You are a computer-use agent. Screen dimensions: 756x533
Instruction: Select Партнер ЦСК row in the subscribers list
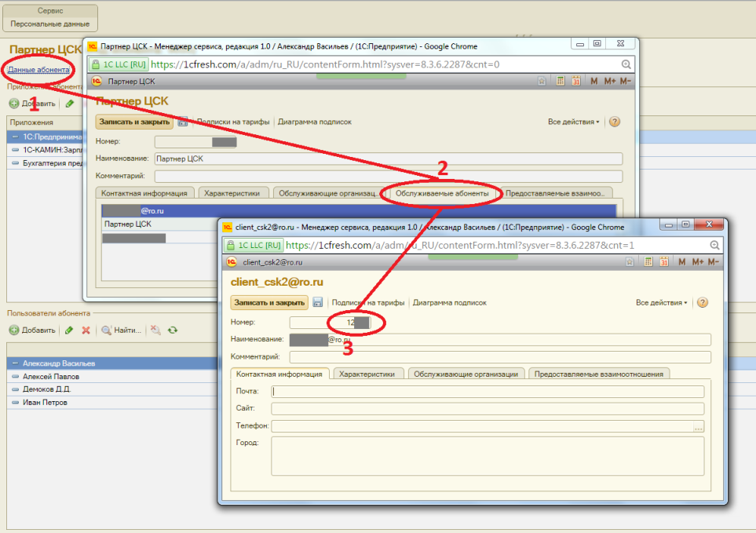tap(160, 224)
